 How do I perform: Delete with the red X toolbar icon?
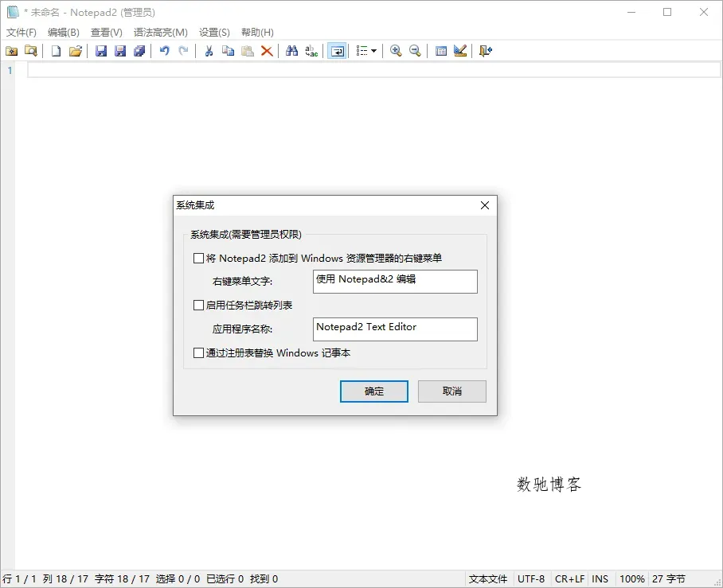267,51
